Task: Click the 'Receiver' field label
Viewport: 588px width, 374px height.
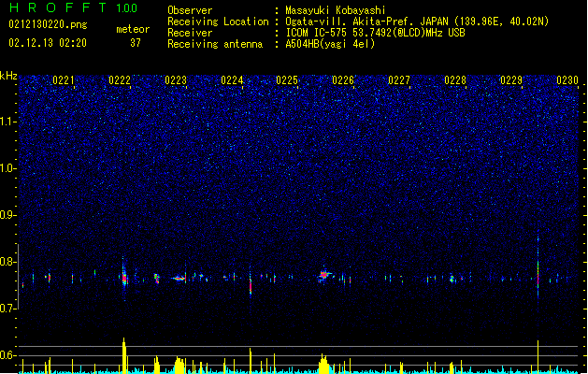Action: [x=190, y=33]
